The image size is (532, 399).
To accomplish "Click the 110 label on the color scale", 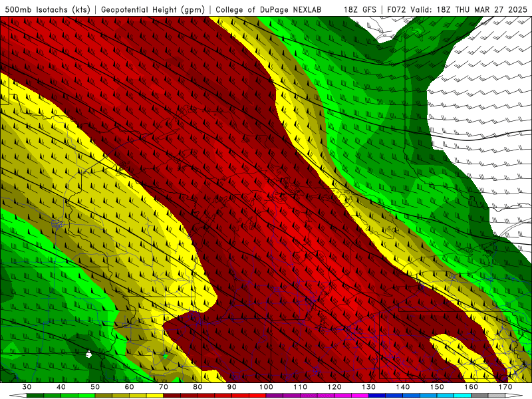I will click(301, 387).
